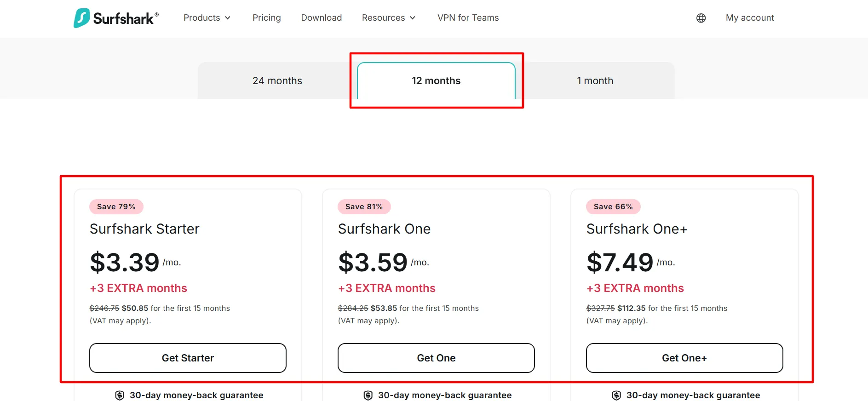Open the Pricing page
Viewport: 868px width, 401px height.
point(267,18)
